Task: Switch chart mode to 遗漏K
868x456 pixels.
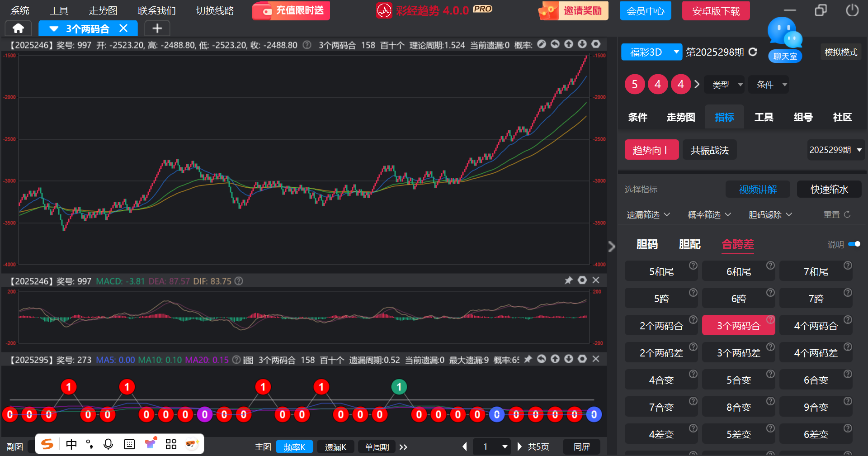Action: click(335, 447)
